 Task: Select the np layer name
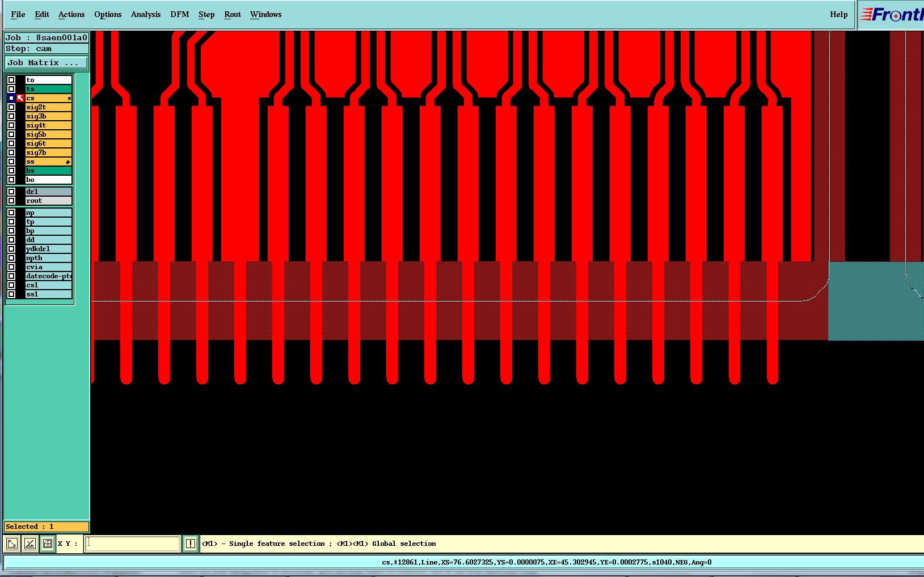[48, 213]
